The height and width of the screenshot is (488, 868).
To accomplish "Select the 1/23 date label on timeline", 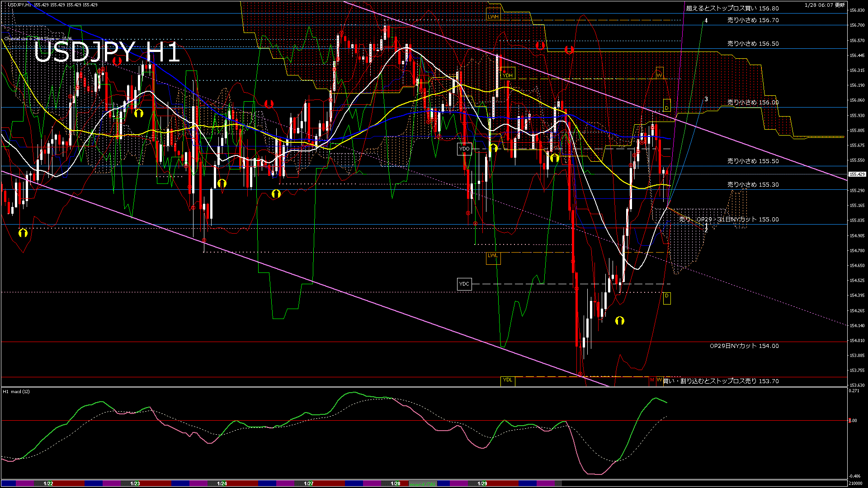I will [x=135, y=483].
